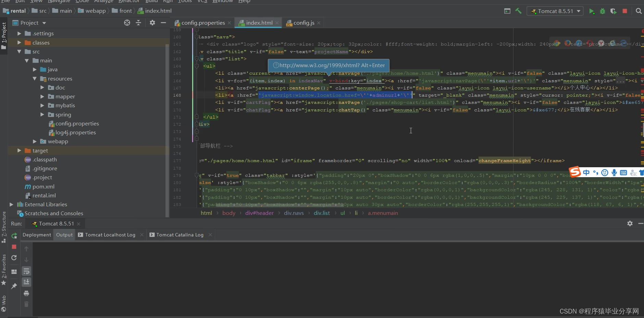Click 'front' in the navigation bar path

click(x=125, y=11)
